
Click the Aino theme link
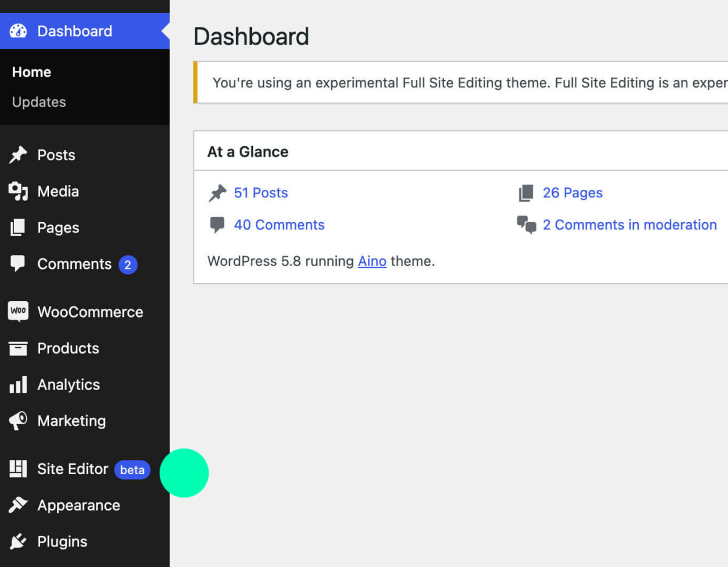pyautogui.click(x=372, y=261)
